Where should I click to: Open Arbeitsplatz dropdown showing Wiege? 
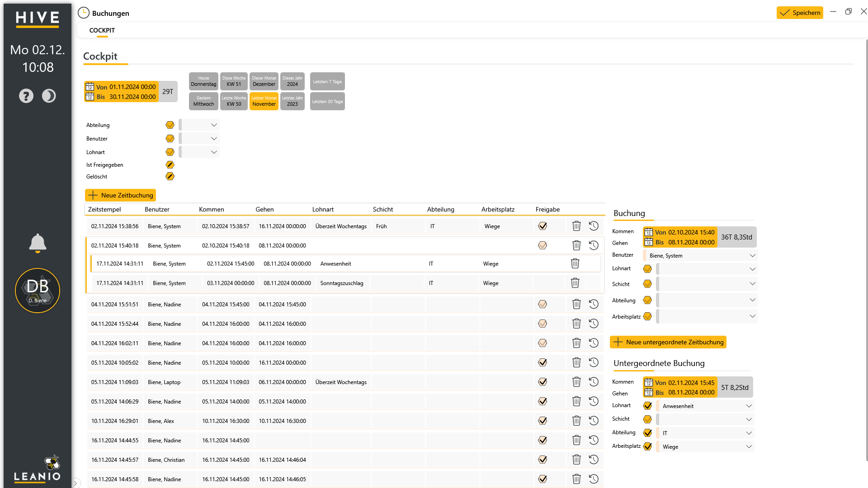705,447
